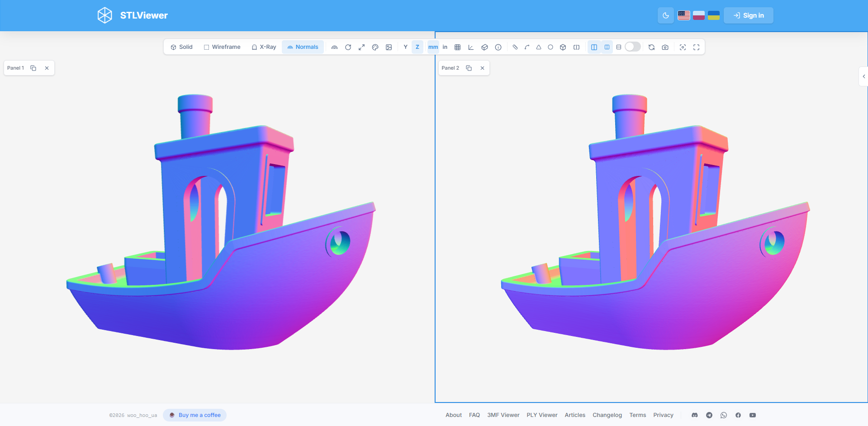Viewport: 868px width, 426px height.
Task: Open the model info icon
Action: tap(498, 47)
